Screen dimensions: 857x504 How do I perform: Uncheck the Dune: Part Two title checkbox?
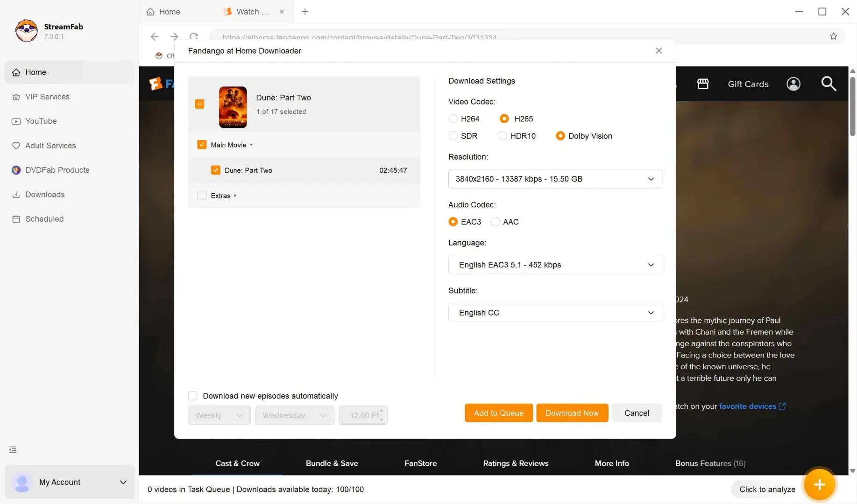point(215,170)
